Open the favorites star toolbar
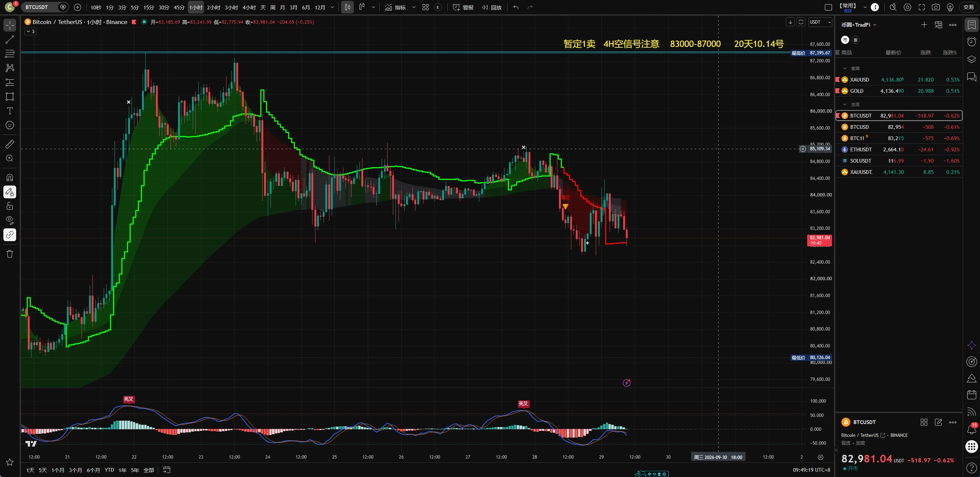This screenshot has height=477, width=980. pyautogui.click(x=10, y=462)
